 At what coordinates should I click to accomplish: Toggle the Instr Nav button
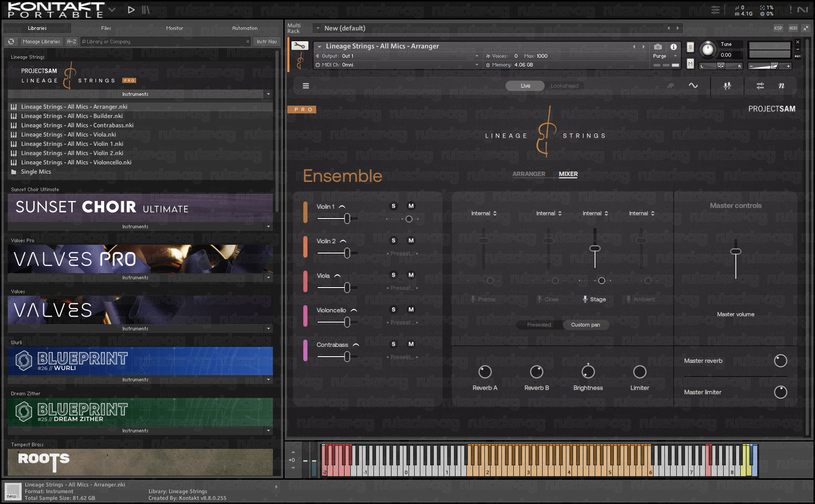pos(267,42)
